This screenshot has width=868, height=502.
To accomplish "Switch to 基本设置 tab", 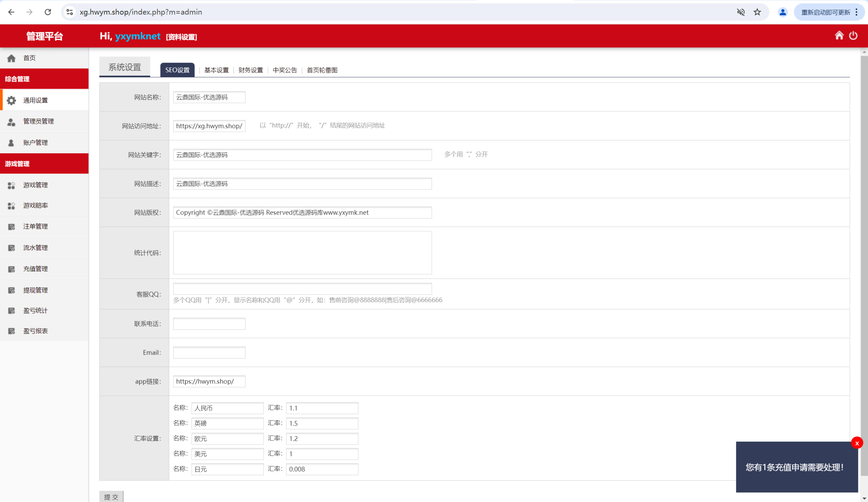I will pyautogui.click(x=216, y=70).
